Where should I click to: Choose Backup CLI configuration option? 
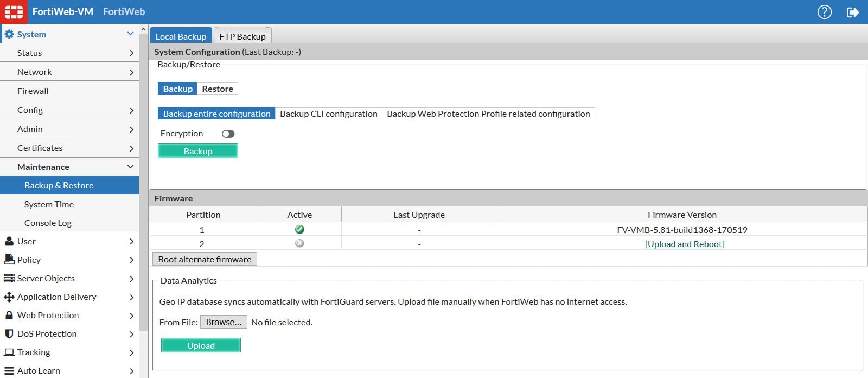[x=329, y=114]
